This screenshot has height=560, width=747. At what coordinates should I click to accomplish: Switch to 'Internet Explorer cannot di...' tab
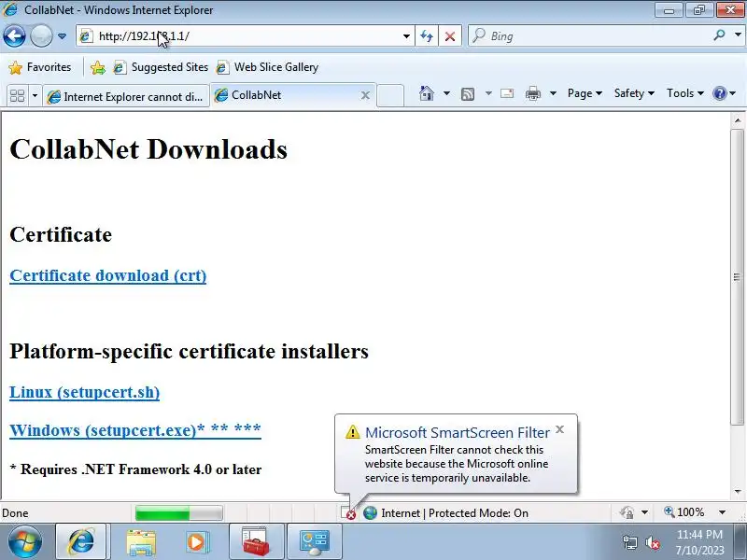point(126,96)
